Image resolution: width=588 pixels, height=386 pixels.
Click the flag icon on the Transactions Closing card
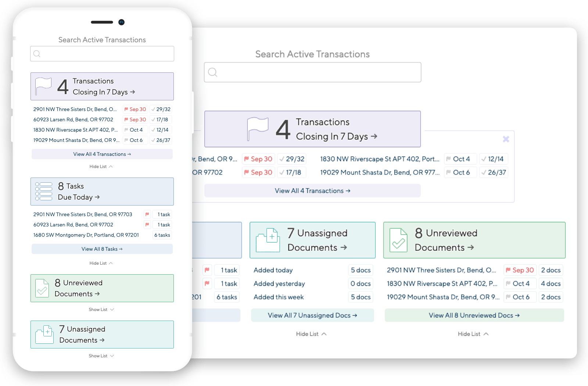(x=43, y=86)
